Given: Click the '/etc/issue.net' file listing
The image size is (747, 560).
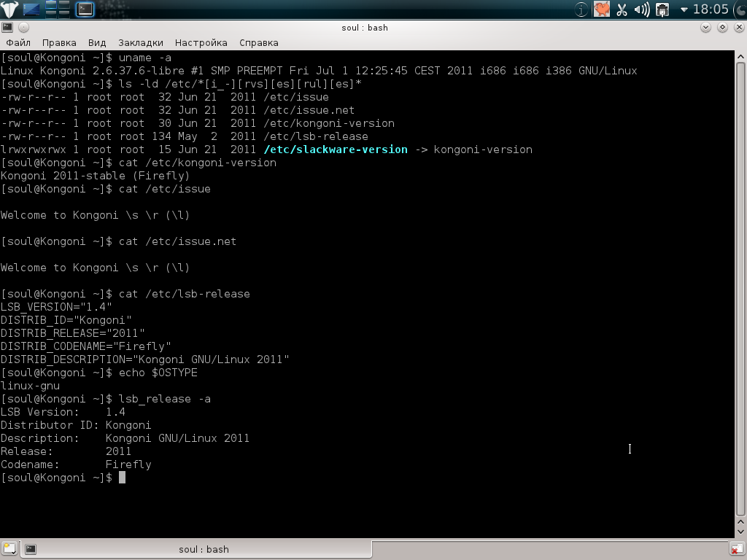Looking at the screenshot, I should [309, 111].
